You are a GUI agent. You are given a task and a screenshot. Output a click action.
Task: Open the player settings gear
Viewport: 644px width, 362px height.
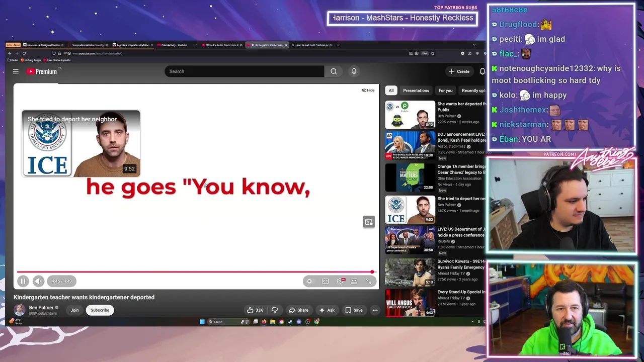pyautogui.click(x=340, y=281)
